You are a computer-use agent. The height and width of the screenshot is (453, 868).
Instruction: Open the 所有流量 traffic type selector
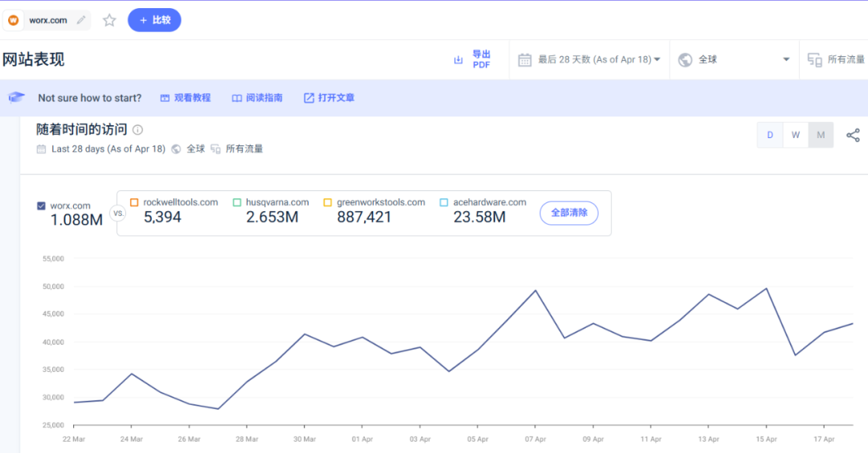[x=845, y=59]
